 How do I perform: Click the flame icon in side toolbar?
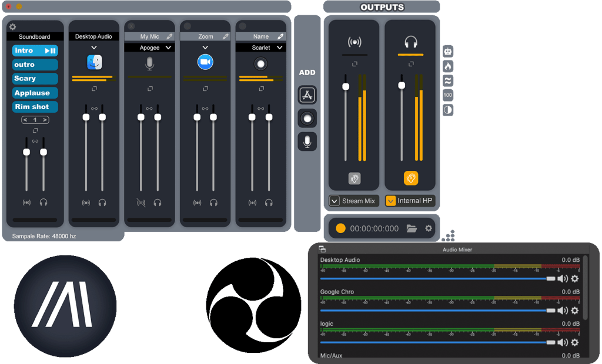click(x=448, y=66)
